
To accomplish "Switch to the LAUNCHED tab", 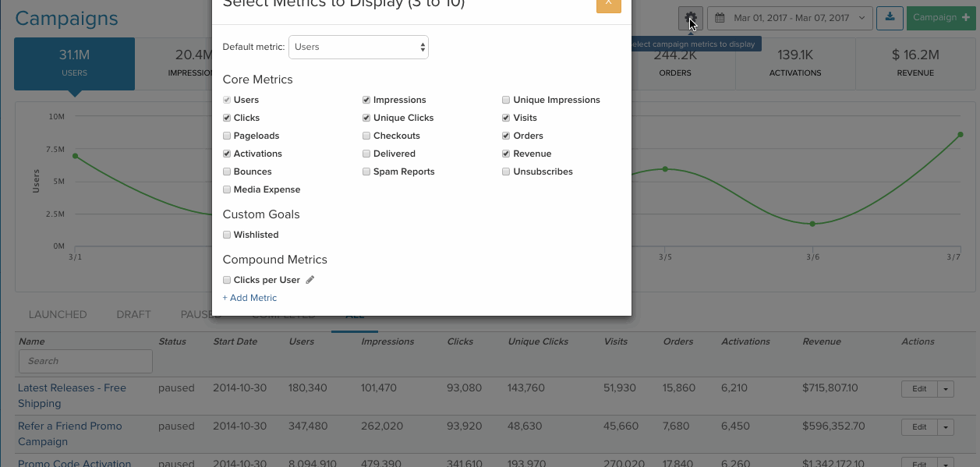I will tap(58, 315).
